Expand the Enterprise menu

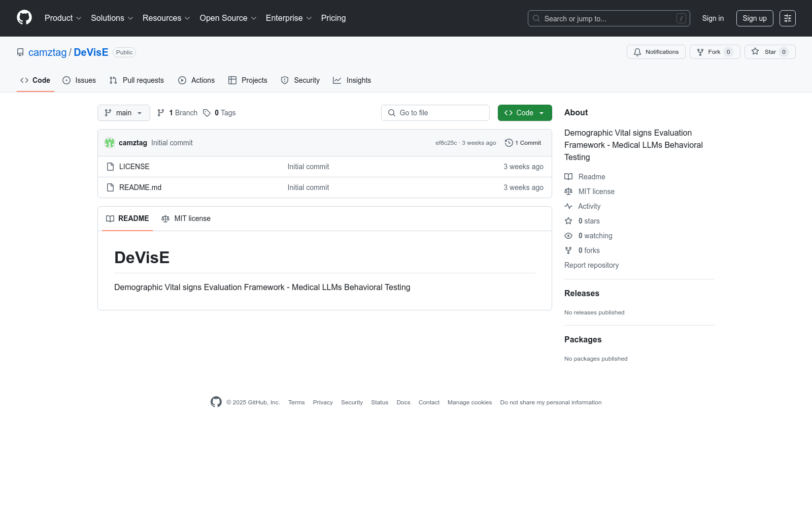pos(288,18)
